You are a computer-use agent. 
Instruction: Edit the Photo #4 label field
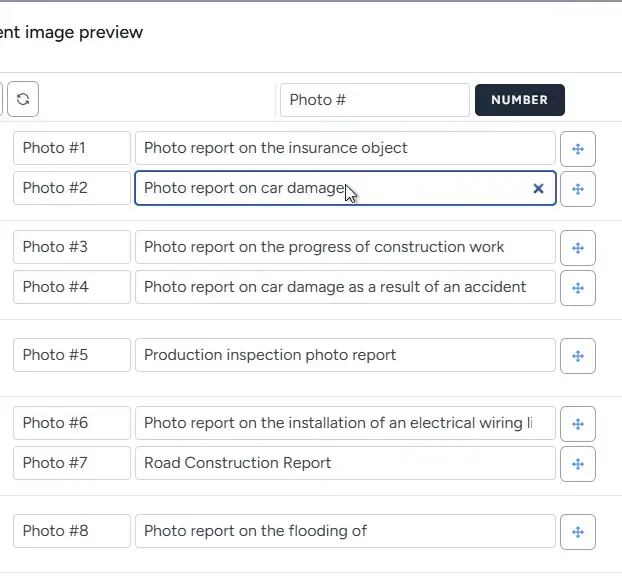(x=72, y=287)
